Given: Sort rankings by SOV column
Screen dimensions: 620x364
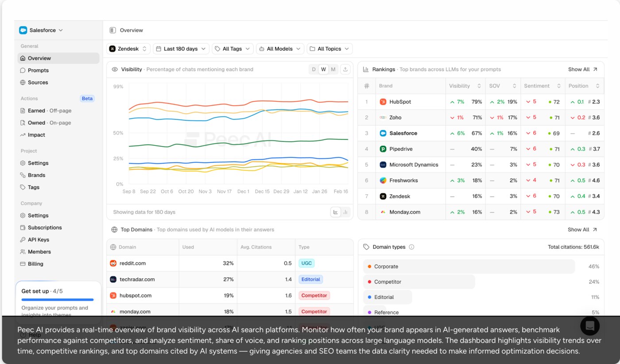Looking at the screenshot, I should click(503, 86).
